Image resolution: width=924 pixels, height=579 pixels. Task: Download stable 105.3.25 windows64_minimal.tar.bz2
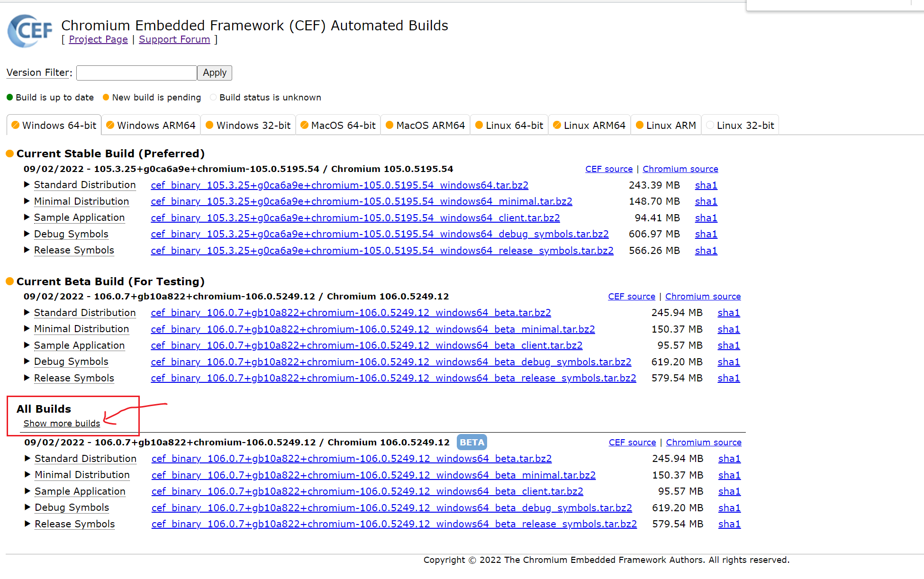click(362, 201)
